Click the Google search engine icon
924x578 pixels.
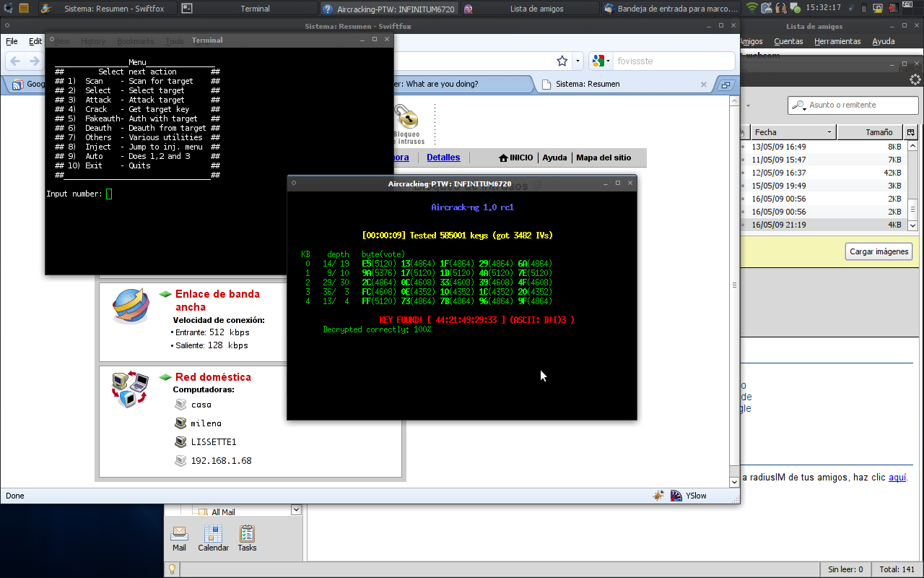coord(598,61)
